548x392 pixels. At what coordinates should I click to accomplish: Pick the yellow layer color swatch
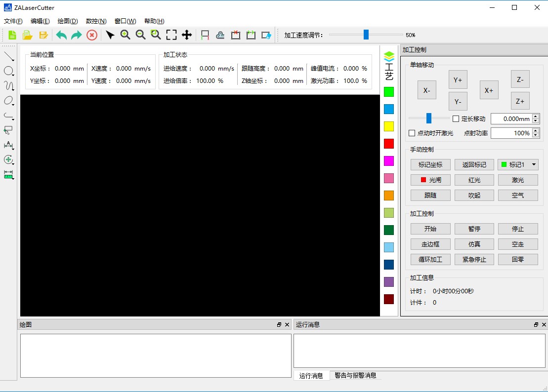coord(389,126)
